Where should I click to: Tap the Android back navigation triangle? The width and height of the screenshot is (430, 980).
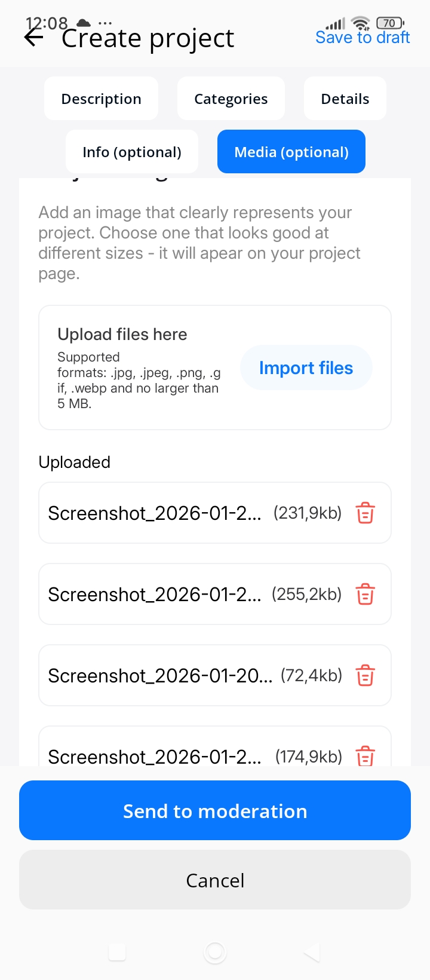pyautogui.click(x=312, y=952)
